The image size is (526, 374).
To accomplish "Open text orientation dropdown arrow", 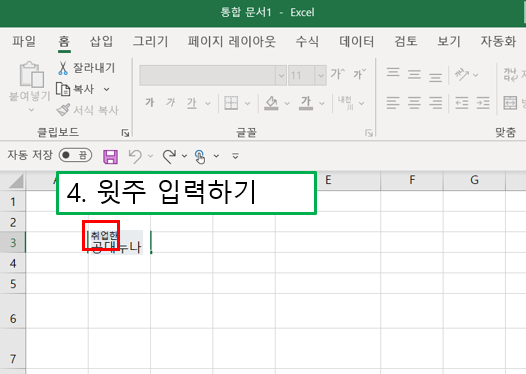I will (x=475, y=75).
